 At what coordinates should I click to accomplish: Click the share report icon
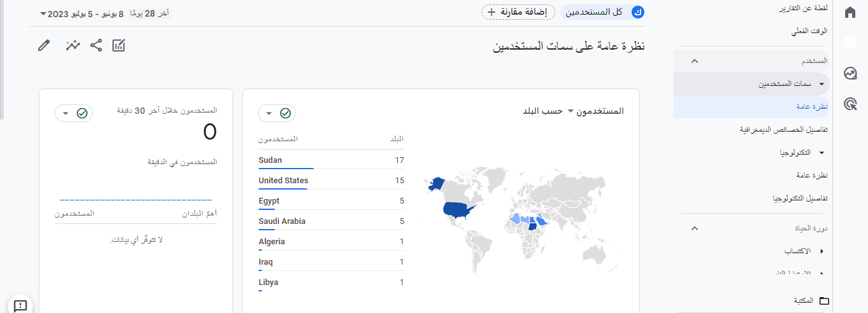(96, 45)
